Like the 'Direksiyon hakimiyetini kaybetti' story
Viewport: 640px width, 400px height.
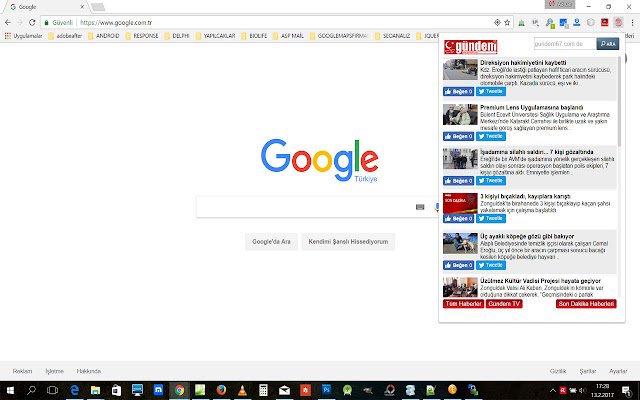click(458, 91)
